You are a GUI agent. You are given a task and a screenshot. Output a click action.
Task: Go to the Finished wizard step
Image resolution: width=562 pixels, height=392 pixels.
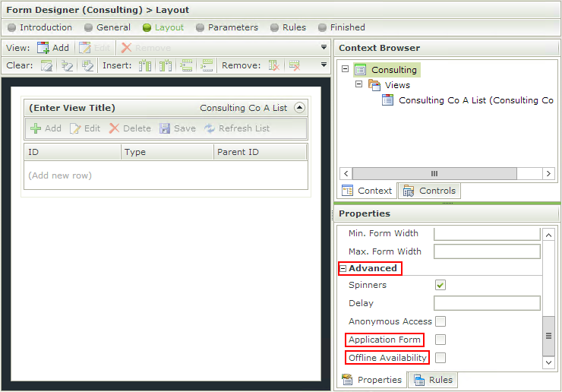(x=342, y=27)
